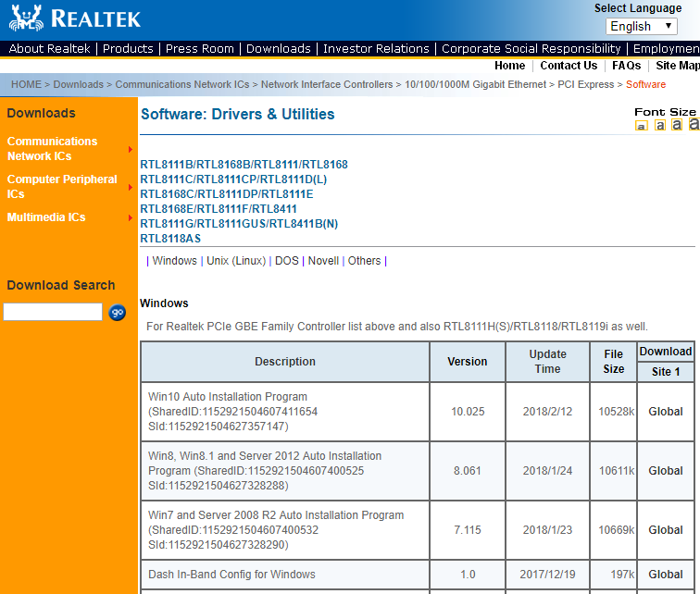Select file size 10669k
The height and width of the screenshot is (594, 700).
pyautogui.click(x=616, y=530)
